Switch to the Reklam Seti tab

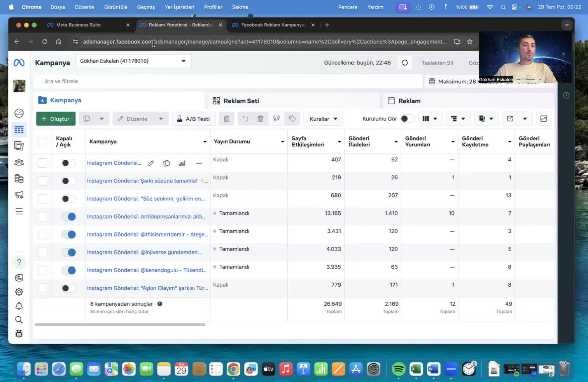294,101
